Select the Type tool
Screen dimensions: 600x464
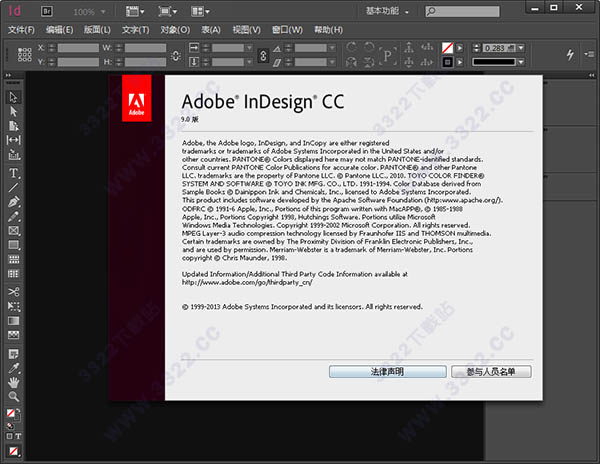pos(13,173)
